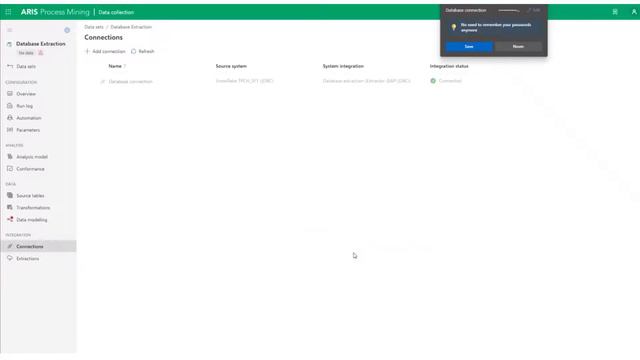
Task: Click the system integration cell of Database connection
Action: coord(367,81)
